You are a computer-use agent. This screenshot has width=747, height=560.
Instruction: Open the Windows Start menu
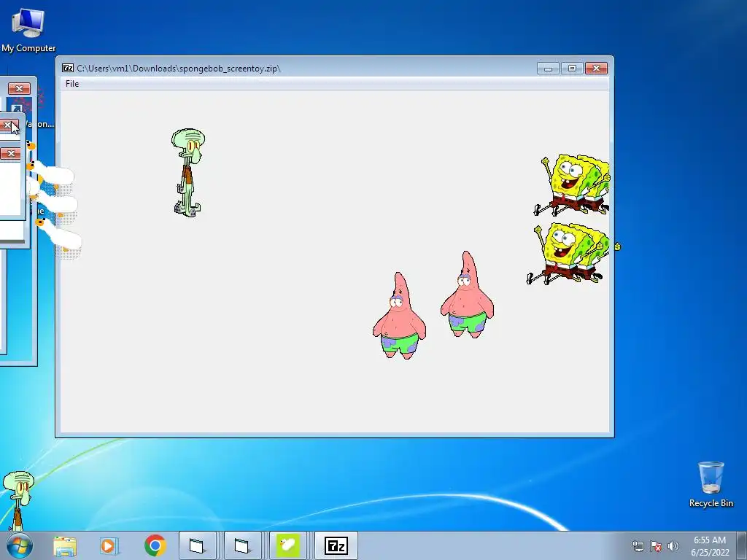[20, 545]
